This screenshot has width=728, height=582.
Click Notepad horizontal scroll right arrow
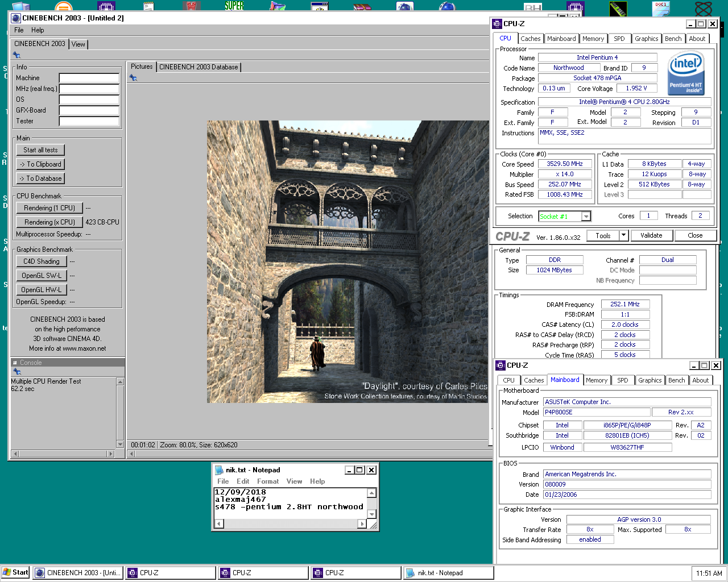[362, 524]
